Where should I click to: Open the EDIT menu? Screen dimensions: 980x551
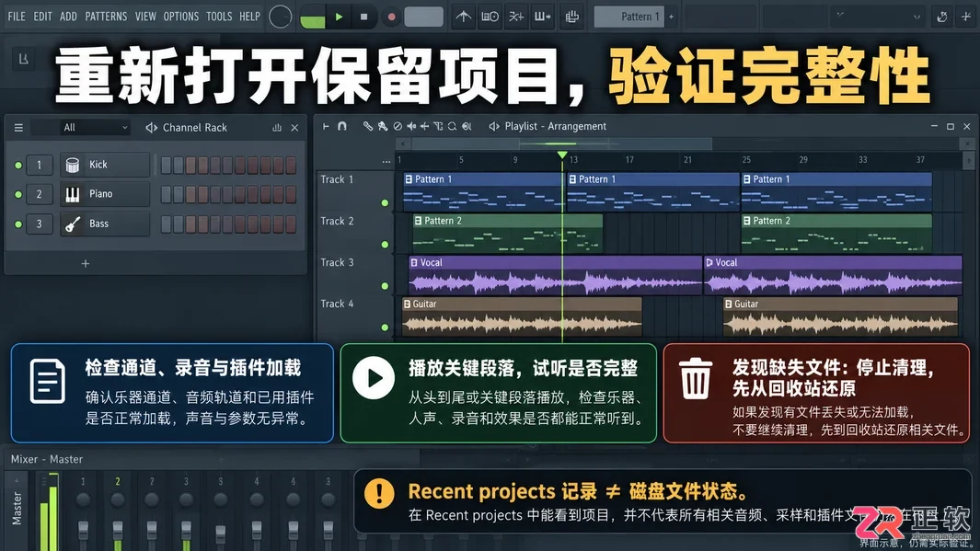coord(42,17)
